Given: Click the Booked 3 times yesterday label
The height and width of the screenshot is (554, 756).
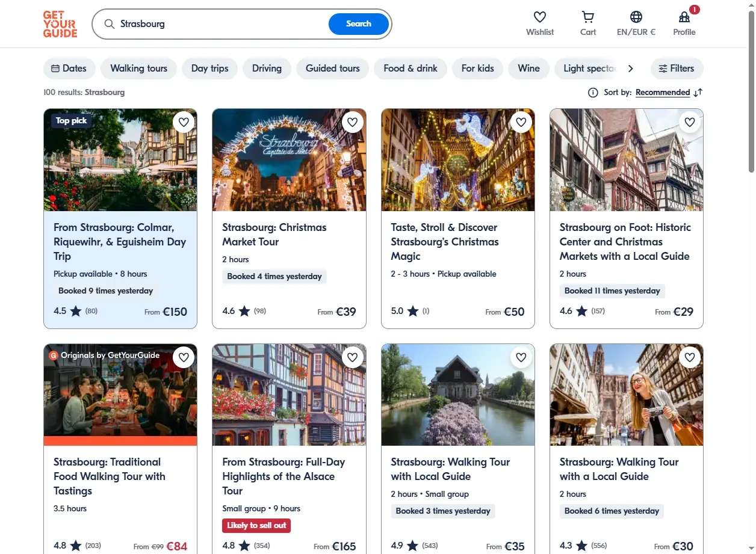Looking at the screenshot, I should pyautogui.click(x=443, y=511).
